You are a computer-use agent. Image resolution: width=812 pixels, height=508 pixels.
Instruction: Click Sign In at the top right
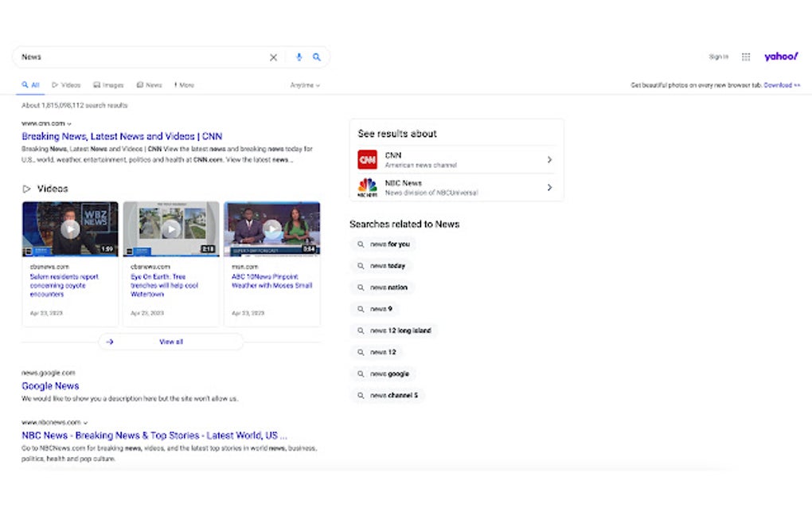[717, 57]
